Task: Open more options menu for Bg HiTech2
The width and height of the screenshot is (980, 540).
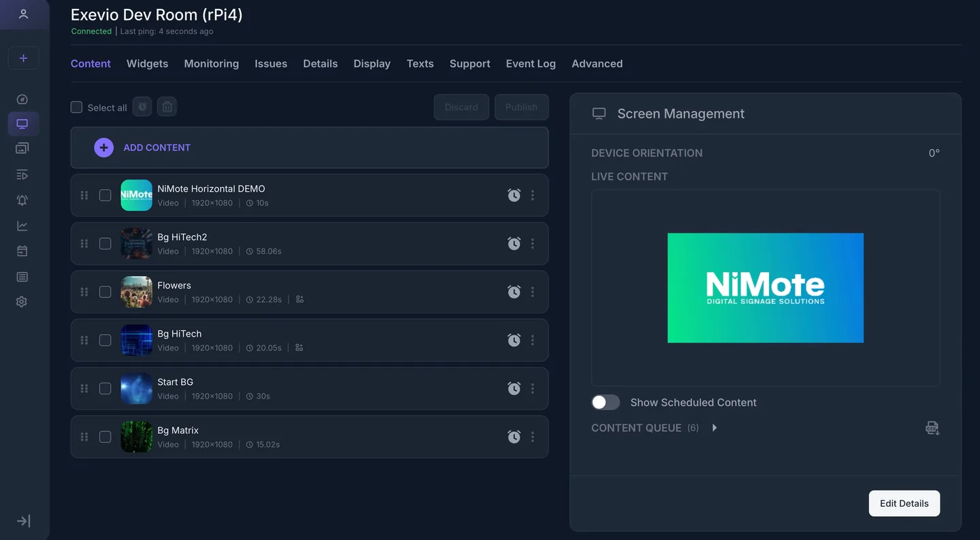Action: tap(533, 243)
